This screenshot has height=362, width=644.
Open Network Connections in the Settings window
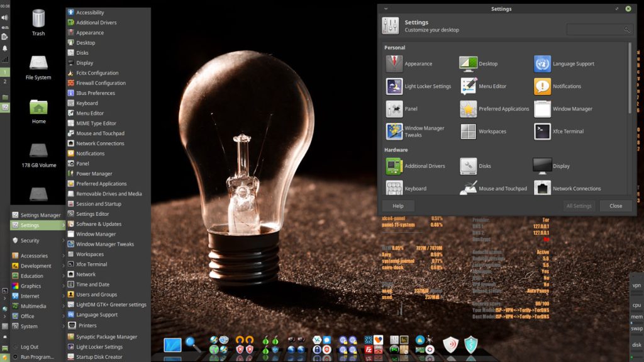click(x=542, y=188)
